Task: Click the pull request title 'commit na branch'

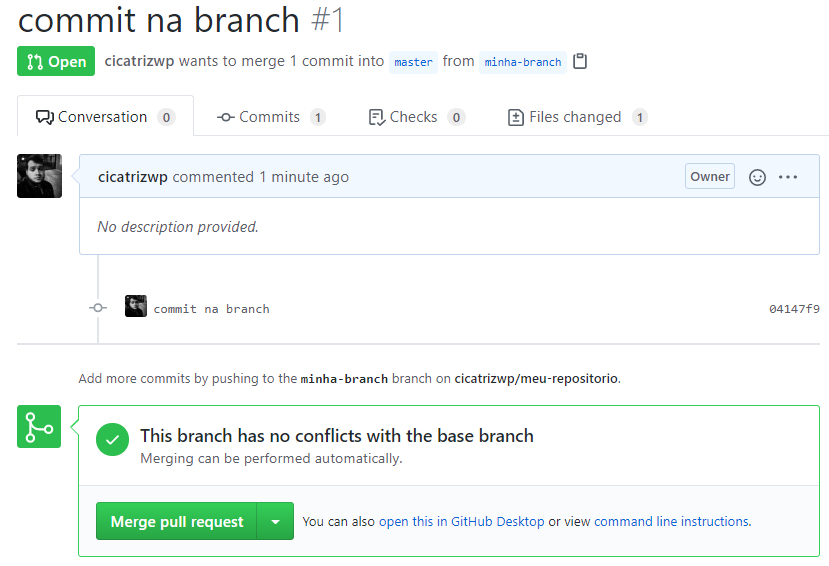Action: coord(159,20)
